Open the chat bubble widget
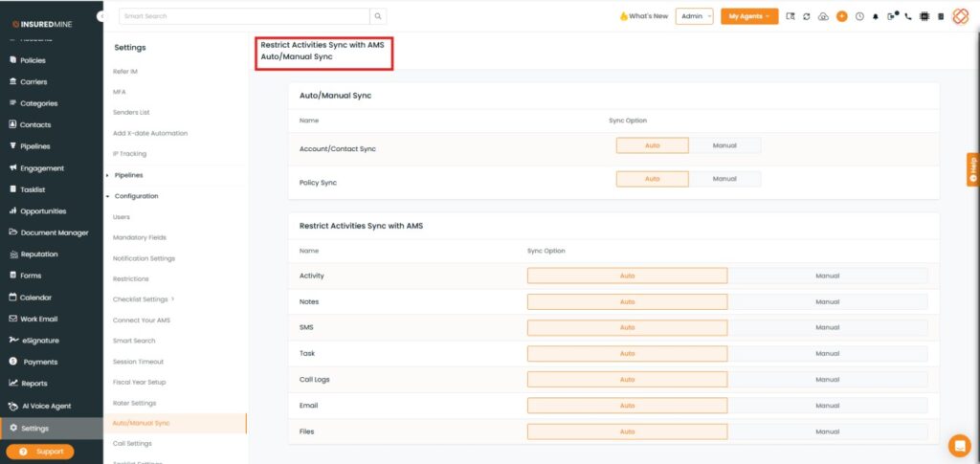 958,445
